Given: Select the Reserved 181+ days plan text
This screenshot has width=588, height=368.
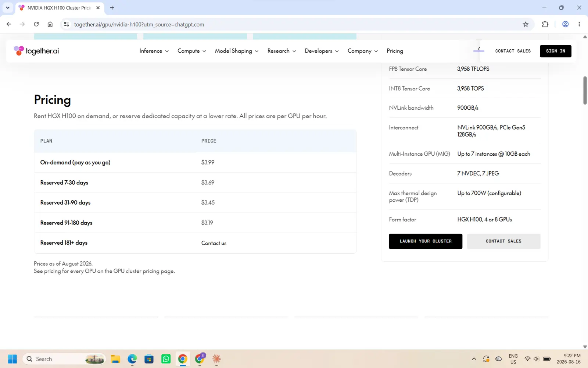Looking at the screenshot, I should [64, 243].
